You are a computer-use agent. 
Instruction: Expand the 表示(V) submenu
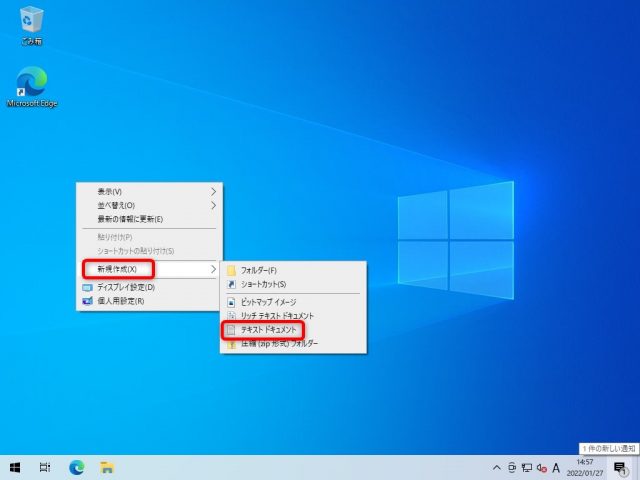(x=150, y=191)
